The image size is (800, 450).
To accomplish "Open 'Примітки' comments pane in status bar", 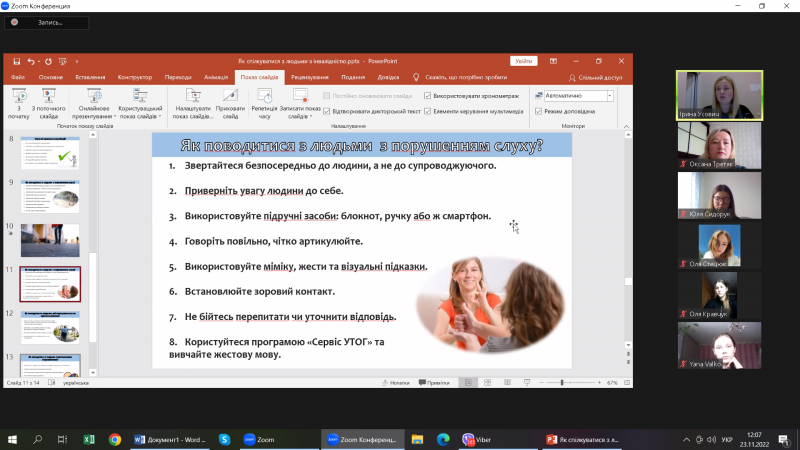I will pyautogui.click(x=433, y=383).
